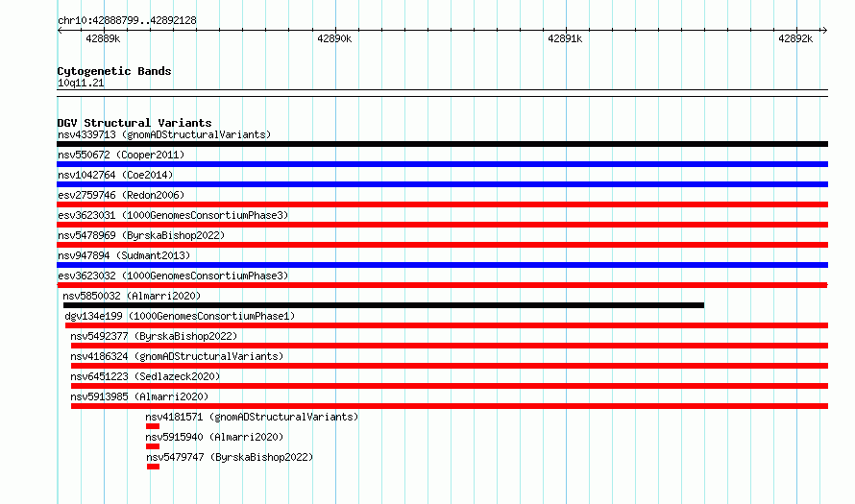The height and width of the screenshot is (504, 855).
Task: Select the red nsv6451223 Sedlazeck2020 bar
Action: click(x=450, y=386)
